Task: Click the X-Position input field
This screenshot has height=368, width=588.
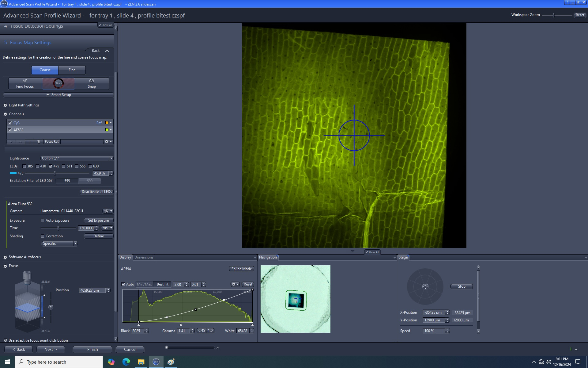Action: point(434,312)
